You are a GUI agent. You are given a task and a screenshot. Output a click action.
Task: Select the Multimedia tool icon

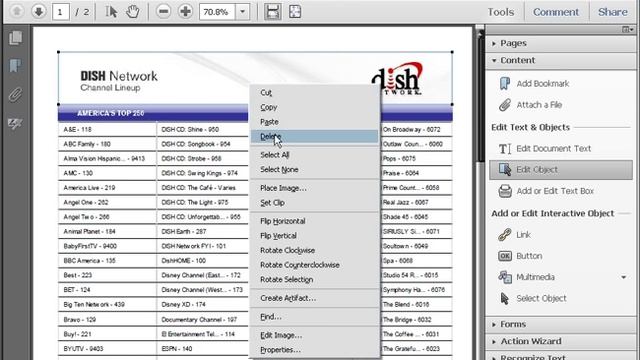click(505, 277)
